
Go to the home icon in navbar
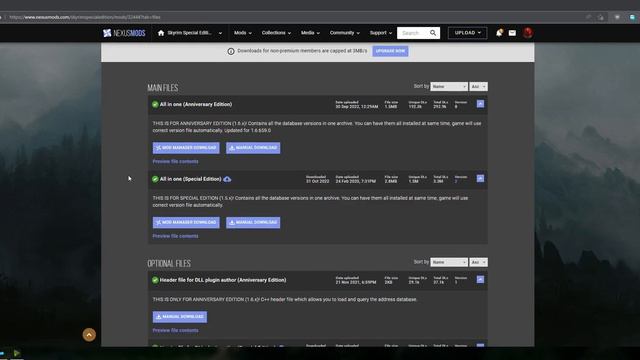tap(161, 33)
